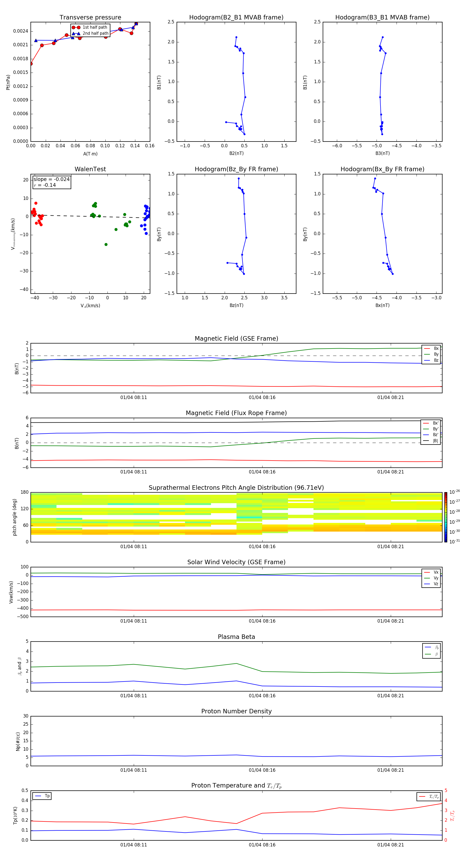473x868 pixels.
Task: Click 'Bz' in GSE magnetic field legend
Action: 431,360
